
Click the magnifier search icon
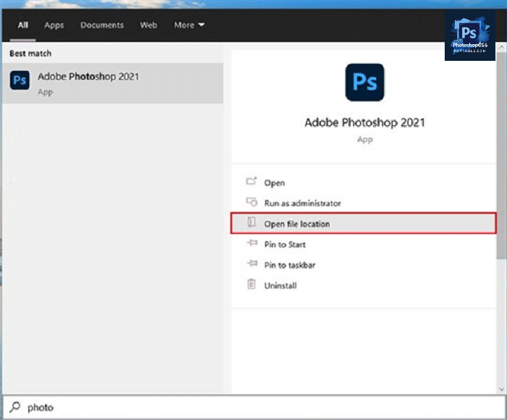[x=15, y=407]
